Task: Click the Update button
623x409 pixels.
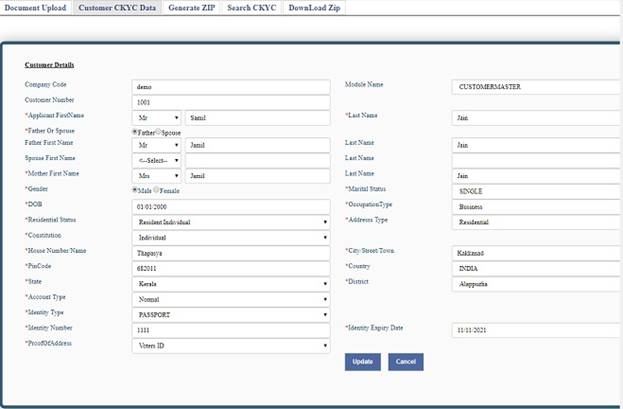Action: tap(362, 362)
